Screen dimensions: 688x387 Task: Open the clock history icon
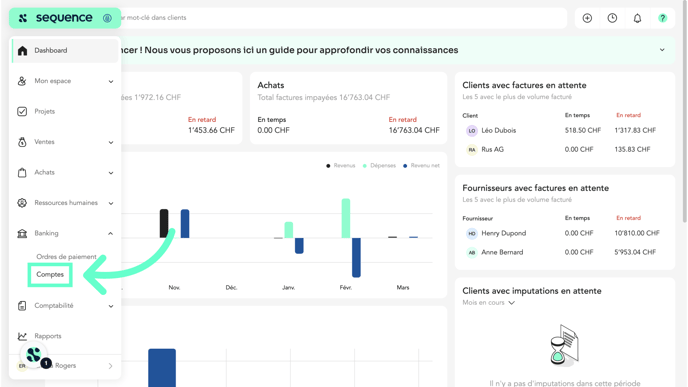pos(612,18)
